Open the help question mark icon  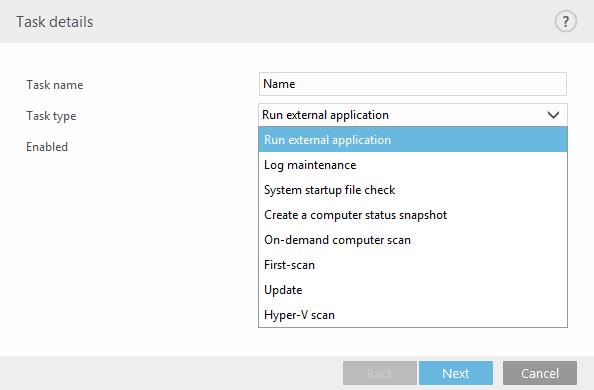565,21
